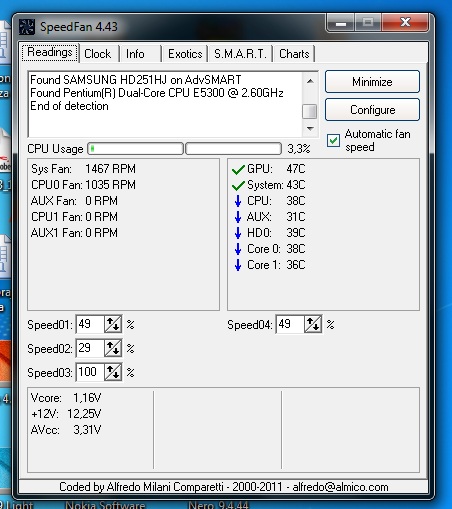The image size is (452, 509).
Task: Click the 'AUX1 Fan: 0 RPM' reading
Action: coord(74,233)
